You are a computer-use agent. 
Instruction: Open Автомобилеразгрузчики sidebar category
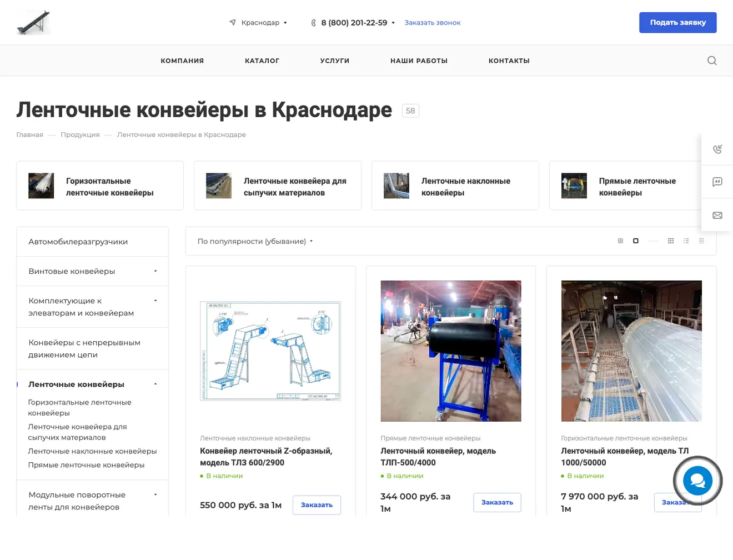tap(92, 242)
